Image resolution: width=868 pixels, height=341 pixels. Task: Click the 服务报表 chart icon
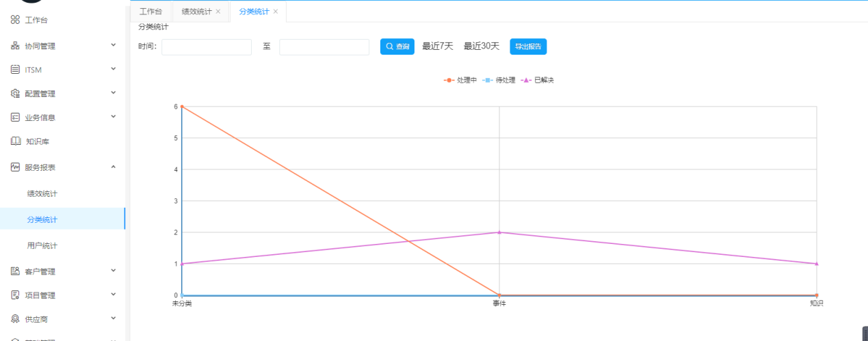[15, 167]
